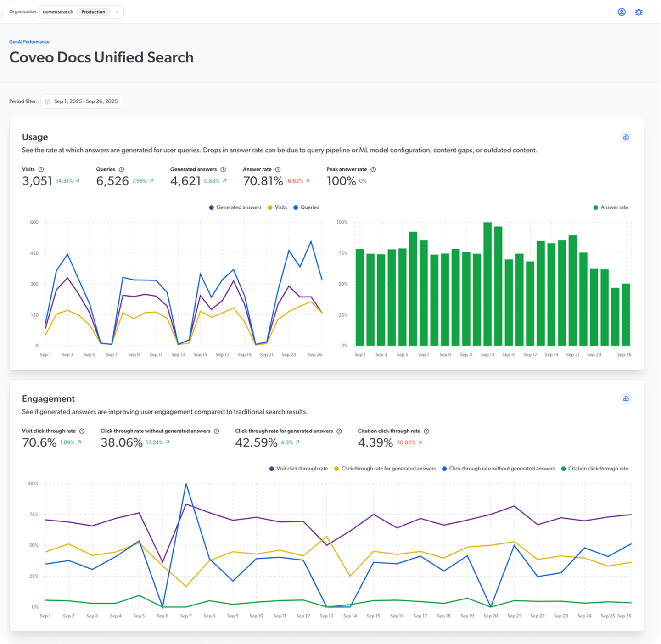
Task: Click the Peak answer rate info icon
Action: 373,169
